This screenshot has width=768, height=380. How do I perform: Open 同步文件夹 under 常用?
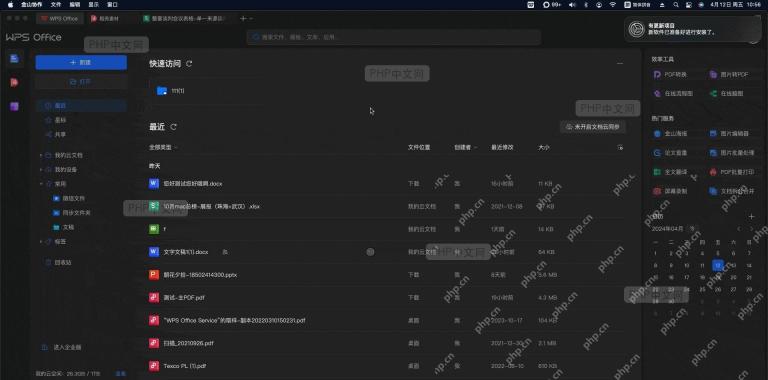point(71,213)
